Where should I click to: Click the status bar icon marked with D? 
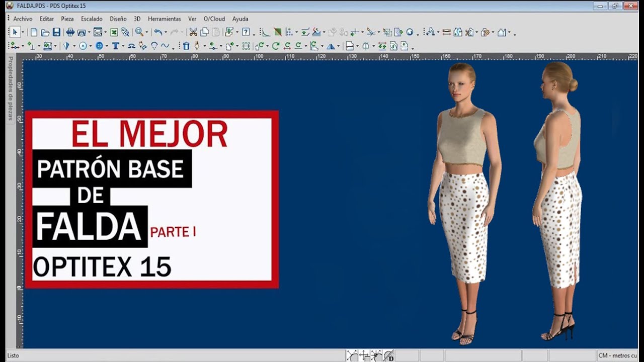point(389,356)
